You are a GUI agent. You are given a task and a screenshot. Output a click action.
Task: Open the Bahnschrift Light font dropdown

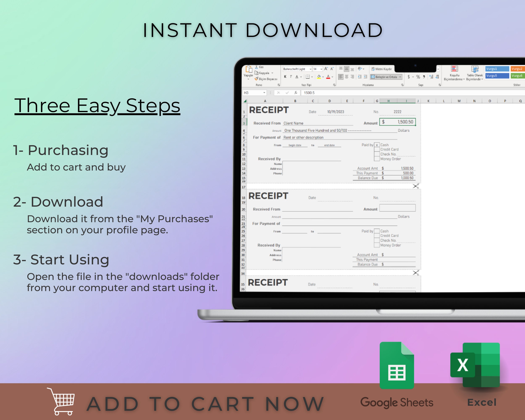(x=311, y=69)
